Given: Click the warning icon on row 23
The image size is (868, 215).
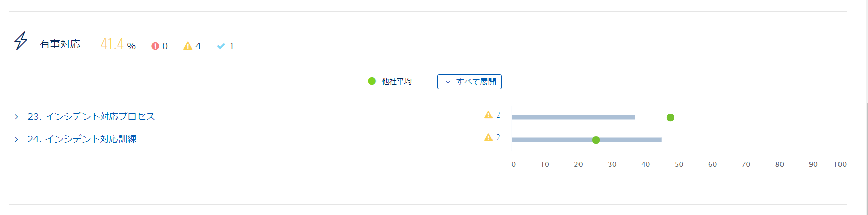Looking at the screenshot, I should [488, 115].
